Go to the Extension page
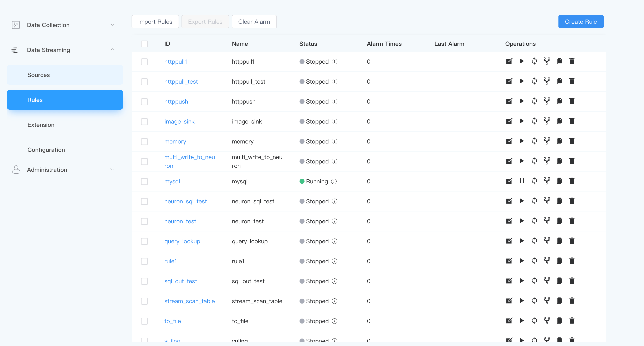Image resolution: width=644 pixels, height=346 pixels. (41, 125)
